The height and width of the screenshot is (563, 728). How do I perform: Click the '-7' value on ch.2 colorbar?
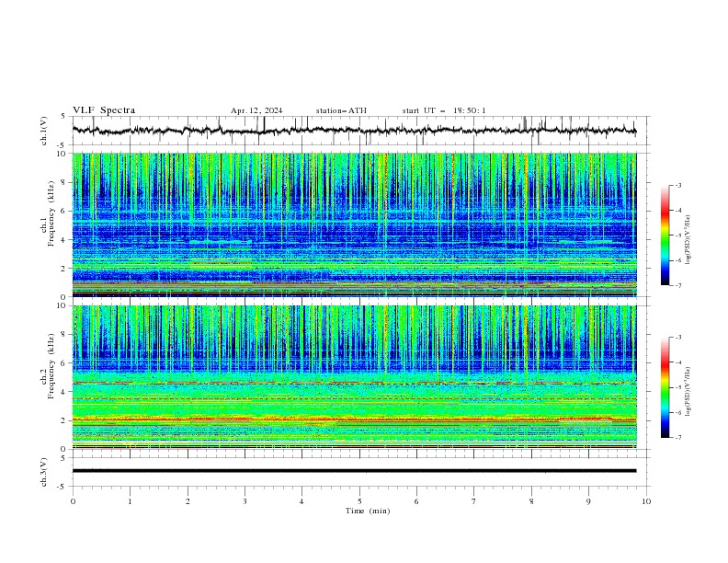tap(677, 438)
